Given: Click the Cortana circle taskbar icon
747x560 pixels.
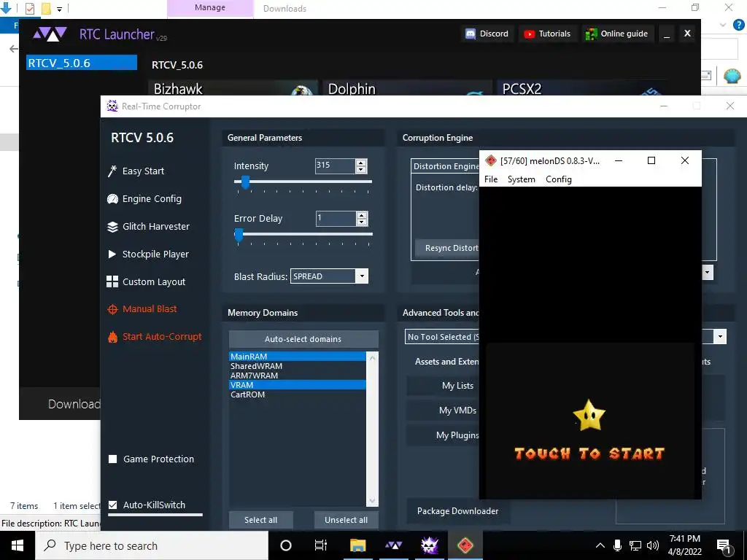Looking at the screenshot, I should pyautogui.click(x=286, y=545).
